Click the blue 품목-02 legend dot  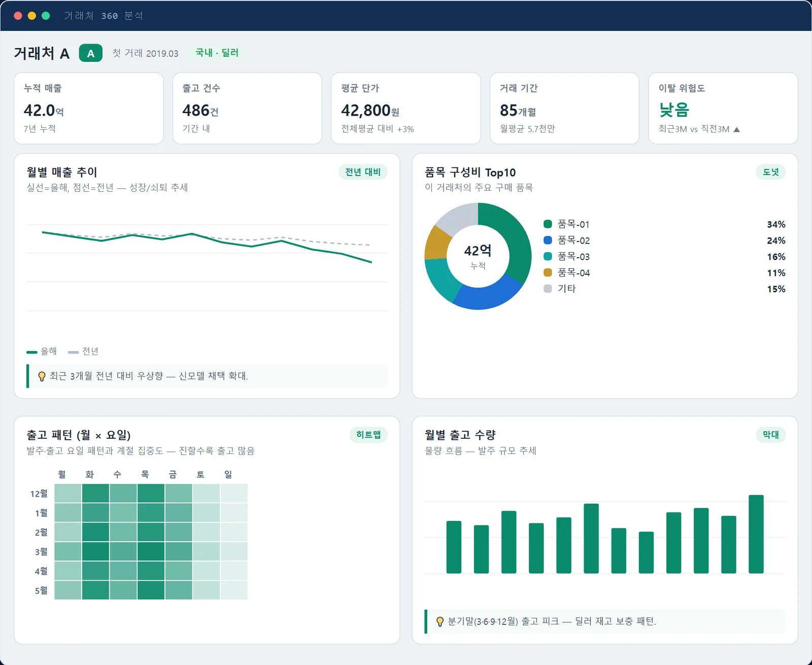548,240
